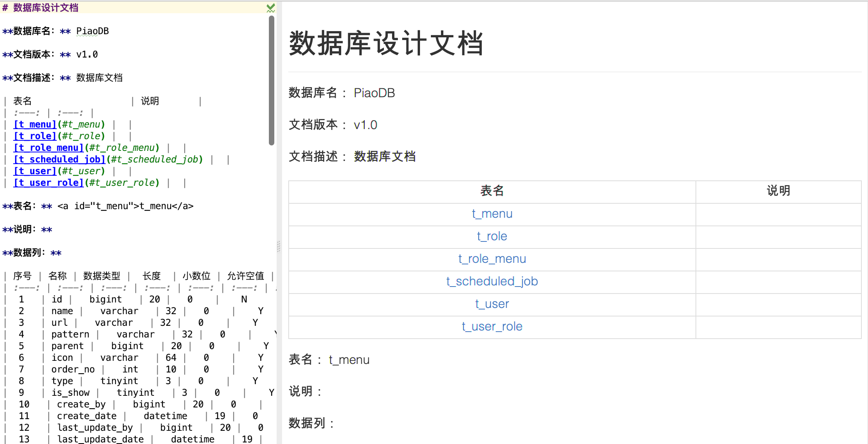Click the underlined PiaoDB word in editor
This screenshot has height=444, width=868.
(x=92, y=31)
